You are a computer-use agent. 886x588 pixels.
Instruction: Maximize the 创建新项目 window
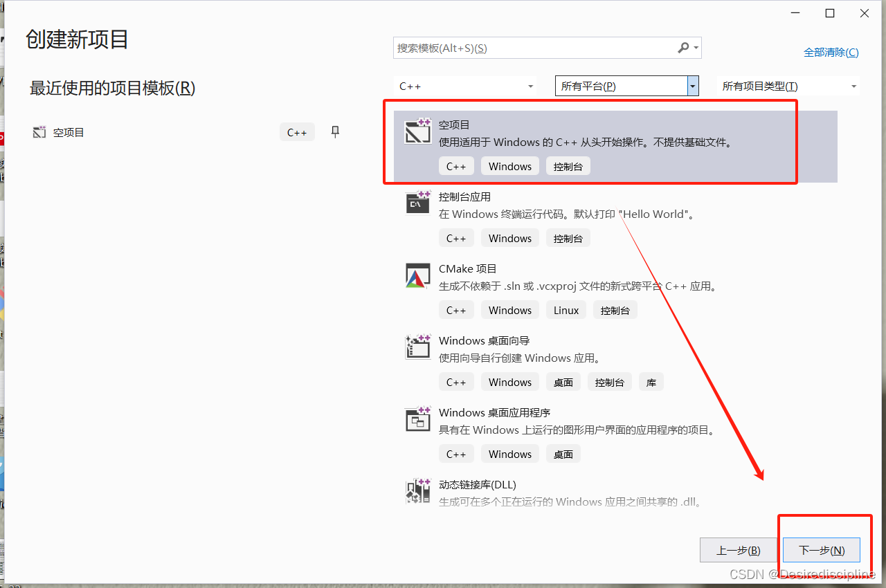tap(830, 13)
